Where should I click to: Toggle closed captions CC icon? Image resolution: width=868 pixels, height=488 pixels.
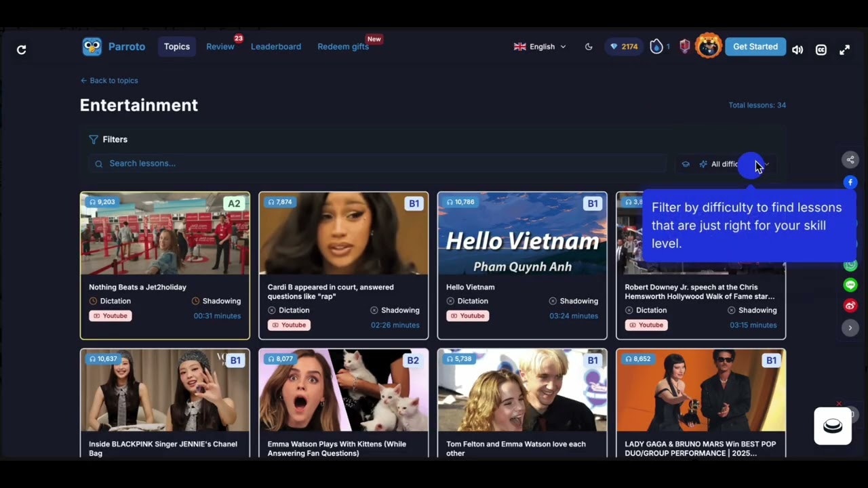coord(821,49)
